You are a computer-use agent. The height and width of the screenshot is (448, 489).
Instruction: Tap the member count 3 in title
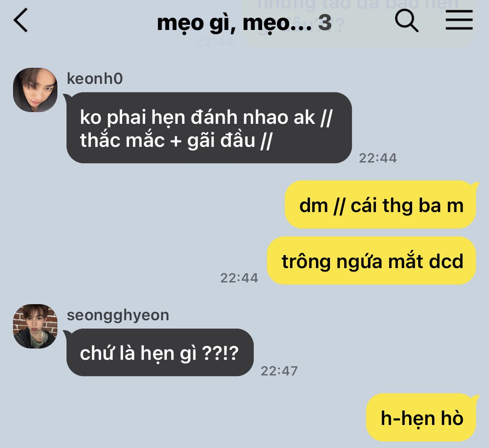(325, 23)
